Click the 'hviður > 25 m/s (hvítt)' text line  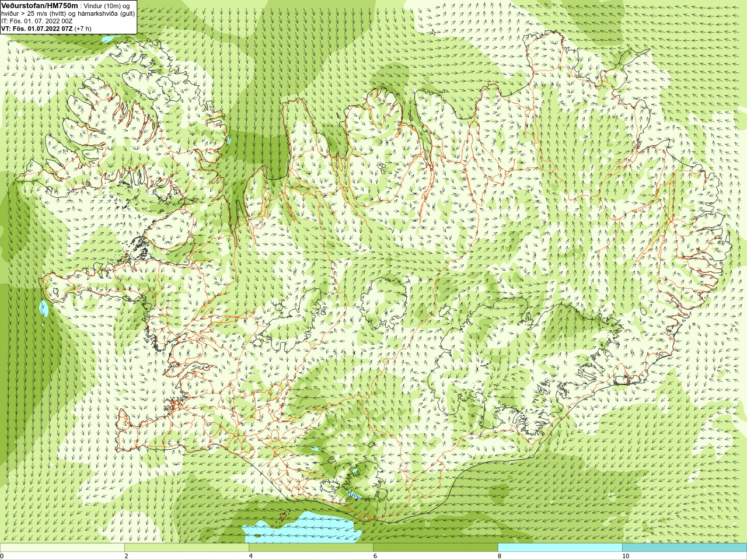68,13
